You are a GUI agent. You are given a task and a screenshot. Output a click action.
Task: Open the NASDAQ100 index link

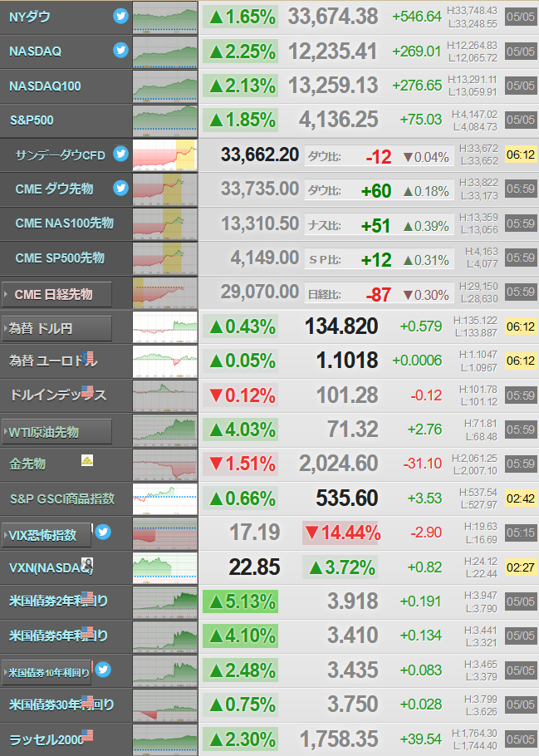coord(45,86)
